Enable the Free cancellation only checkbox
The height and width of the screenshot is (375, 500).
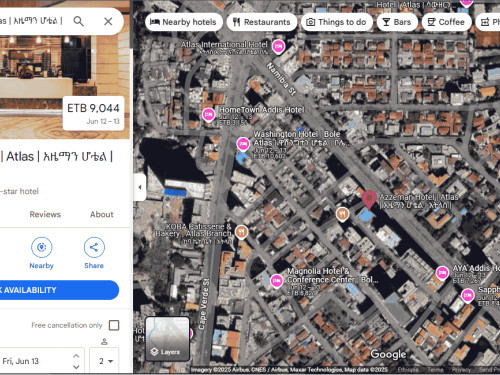[x=114, y=325]
